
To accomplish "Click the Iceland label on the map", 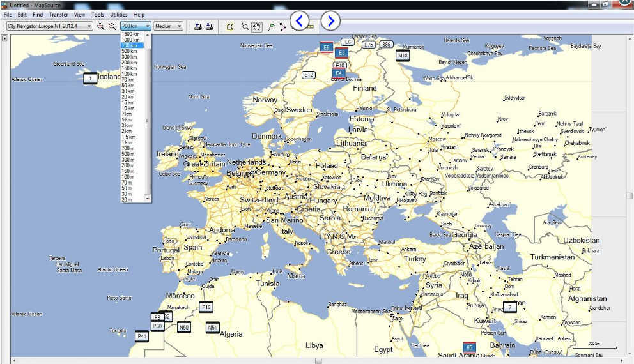I will coord(109,77).
